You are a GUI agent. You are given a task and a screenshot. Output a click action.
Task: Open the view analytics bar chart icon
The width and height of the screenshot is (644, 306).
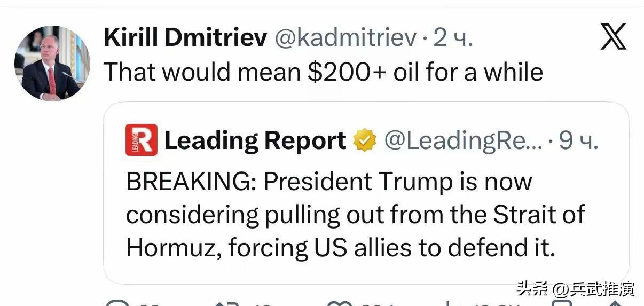point(447,303)
